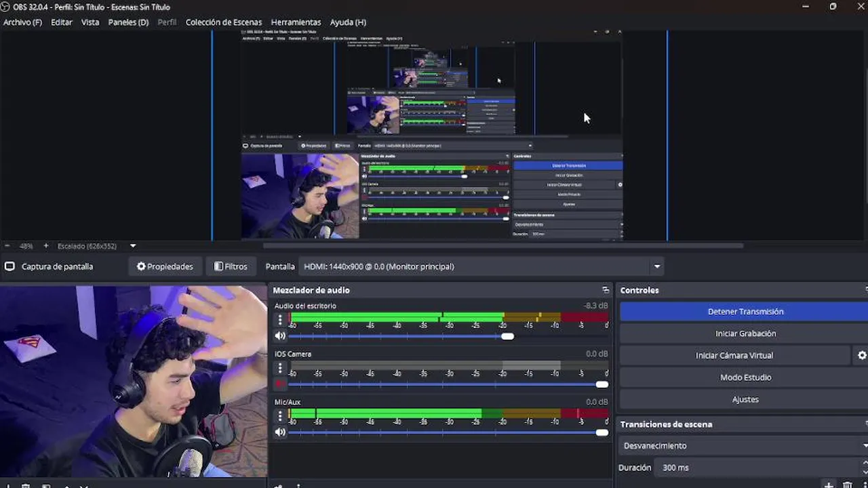Click the Mic/Aux level meter

[x=449, y=413]
